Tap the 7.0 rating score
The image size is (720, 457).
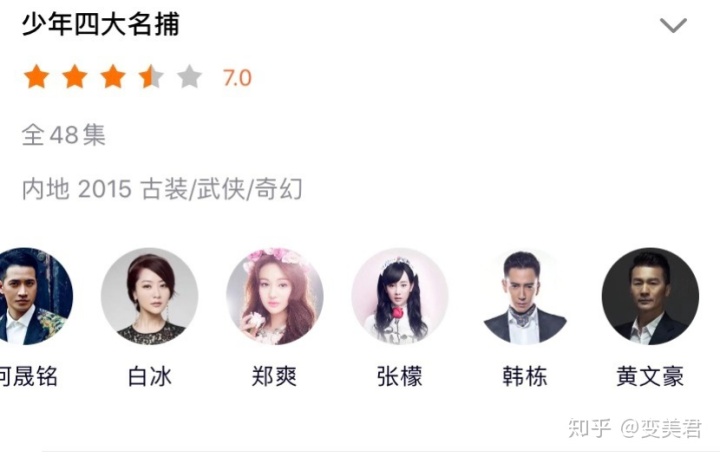237,78
